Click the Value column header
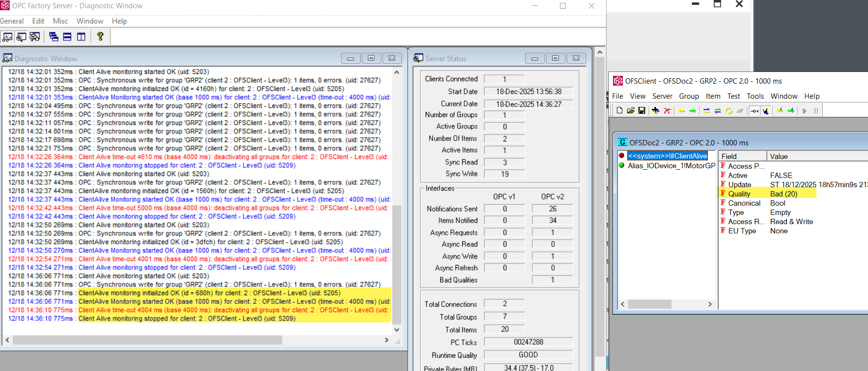Image resolution: width=868 pixels, height=371 pixels. click(817, 156)
